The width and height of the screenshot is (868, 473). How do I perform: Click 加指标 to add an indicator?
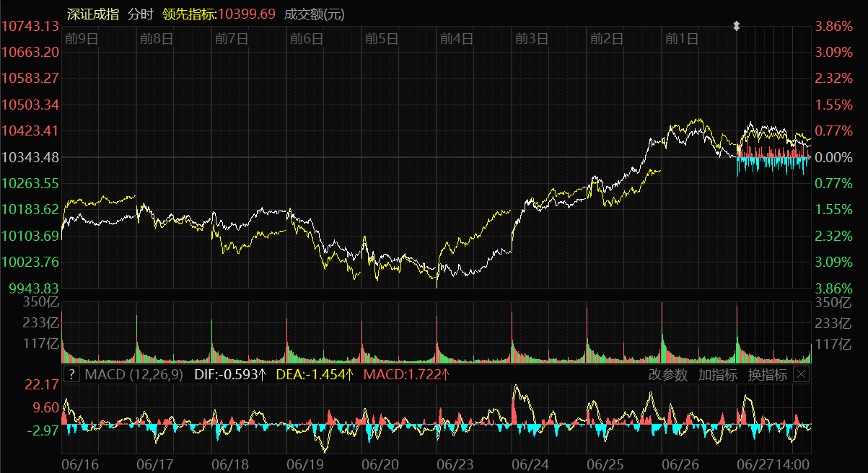coord(717,374)
